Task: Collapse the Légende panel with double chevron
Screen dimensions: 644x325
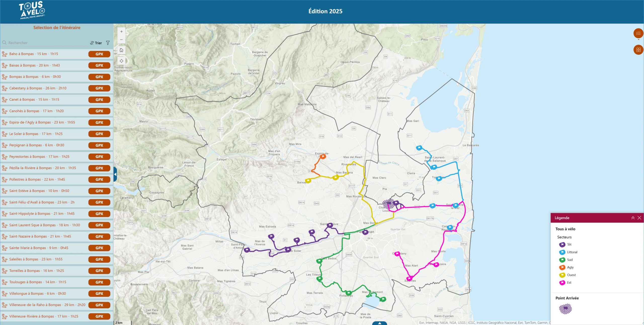Action: pyautogui.click(x=633, y=218)
